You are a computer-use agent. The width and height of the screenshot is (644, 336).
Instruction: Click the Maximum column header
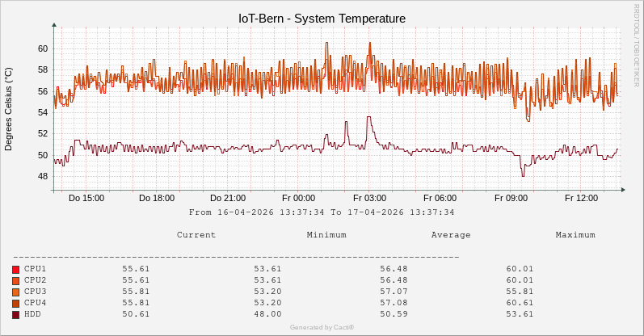click(x=575, y=235)
